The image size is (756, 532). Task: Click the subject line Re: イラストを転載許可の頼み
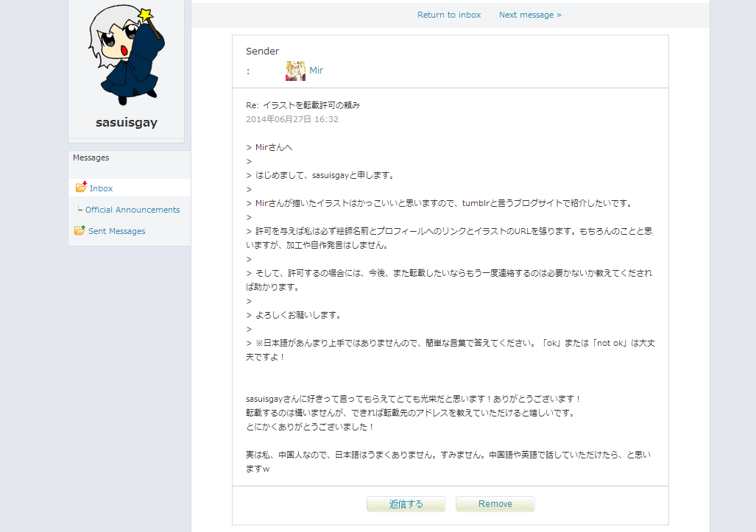click(x=303, y=105)
